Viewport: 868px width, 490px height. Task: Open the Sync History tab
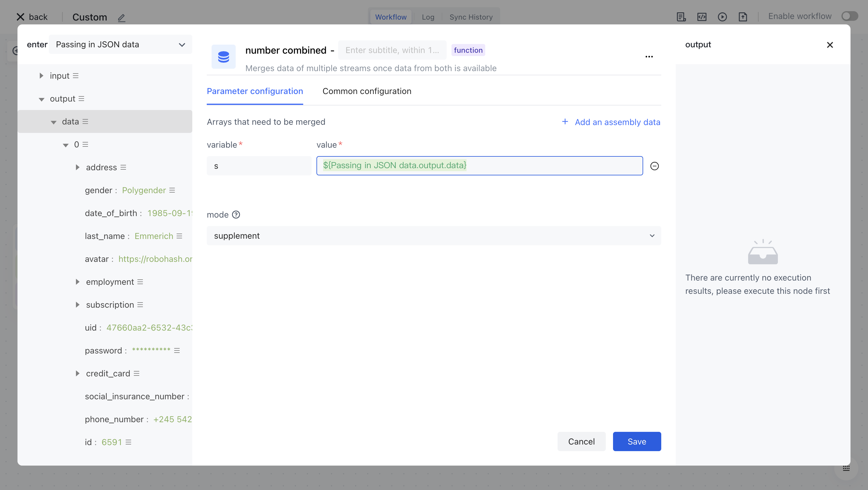471,17
